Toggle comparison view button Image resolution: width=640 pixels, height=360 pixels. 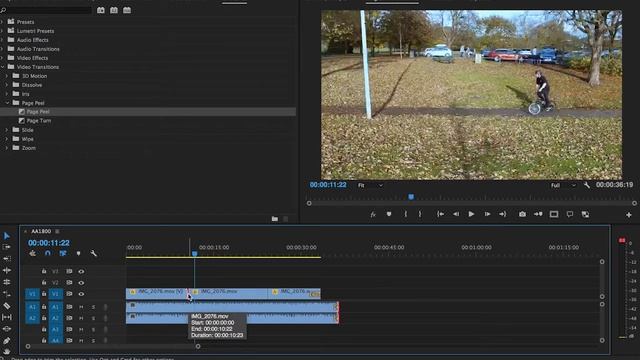coord(585,214)
